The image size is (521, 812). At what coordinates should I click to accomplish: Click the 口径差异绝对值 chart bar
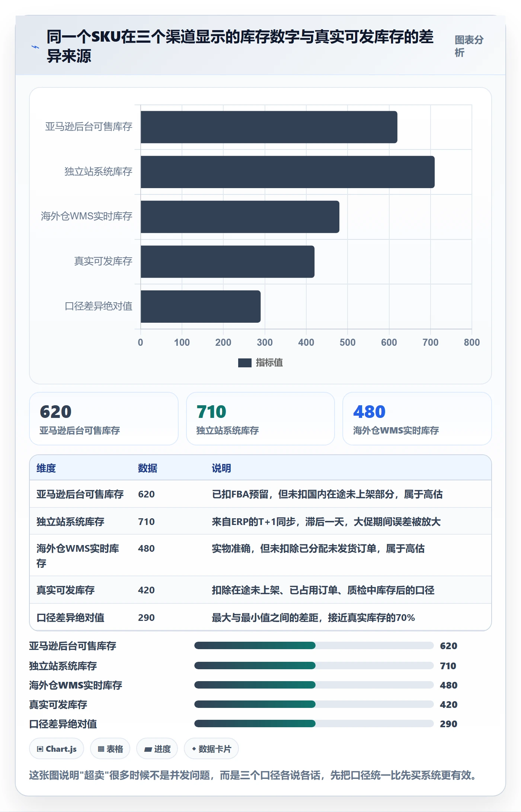[201, 306]
